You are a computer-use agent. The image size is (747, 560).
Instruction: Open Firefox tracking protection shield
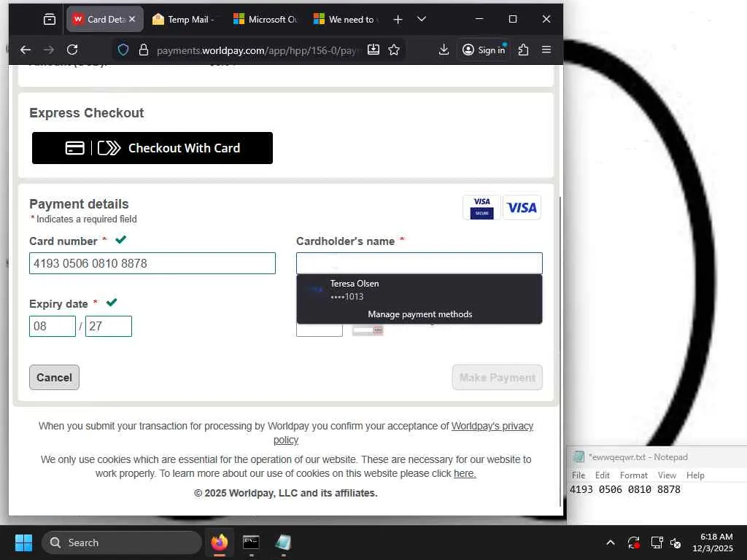coord(123,50)
